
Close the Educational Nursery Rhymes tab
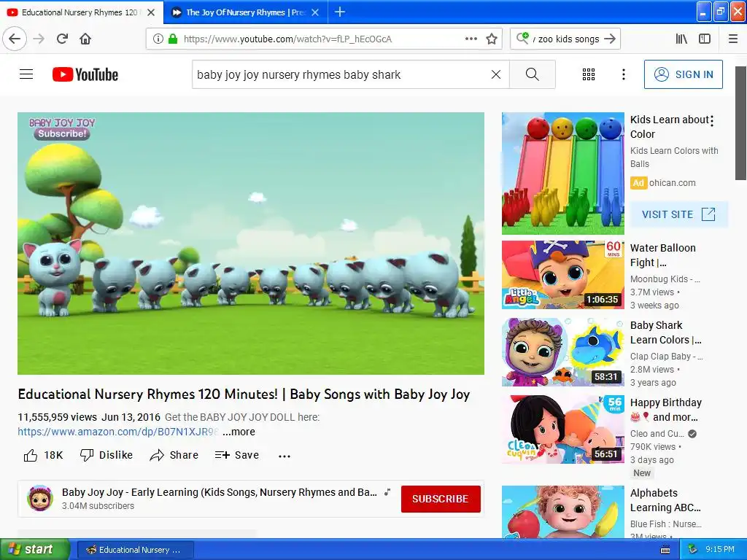(151, 12)
